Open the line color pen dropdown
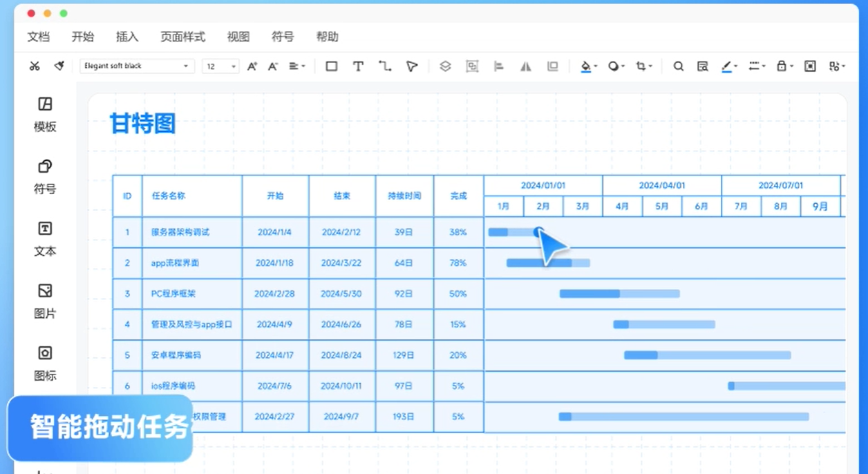 (729, 66)
